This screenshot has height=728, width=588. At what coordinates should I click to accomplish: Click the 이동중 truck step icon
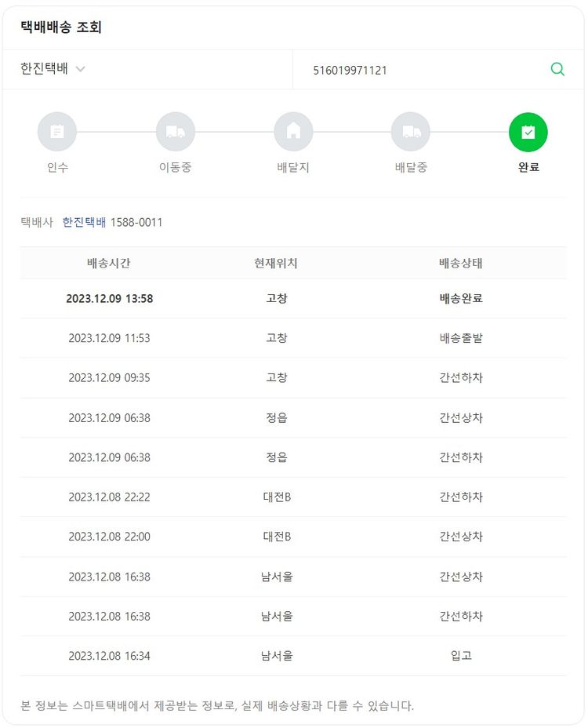[176, 132]
